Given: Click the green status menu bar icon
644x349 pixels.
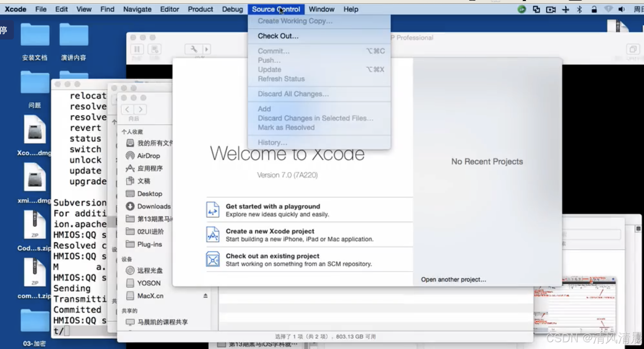Looking at the screenshot, I should [522, 9].
